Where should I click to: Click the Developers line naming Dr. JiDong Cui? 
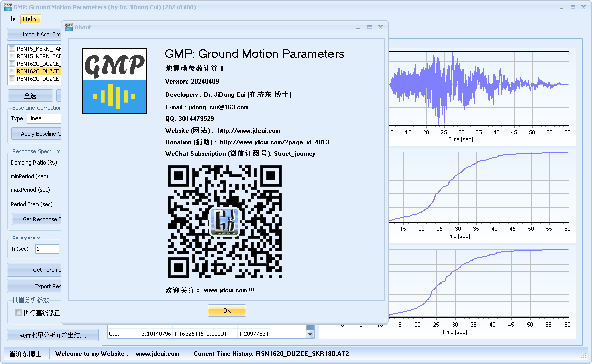click(x=229, y=94)
